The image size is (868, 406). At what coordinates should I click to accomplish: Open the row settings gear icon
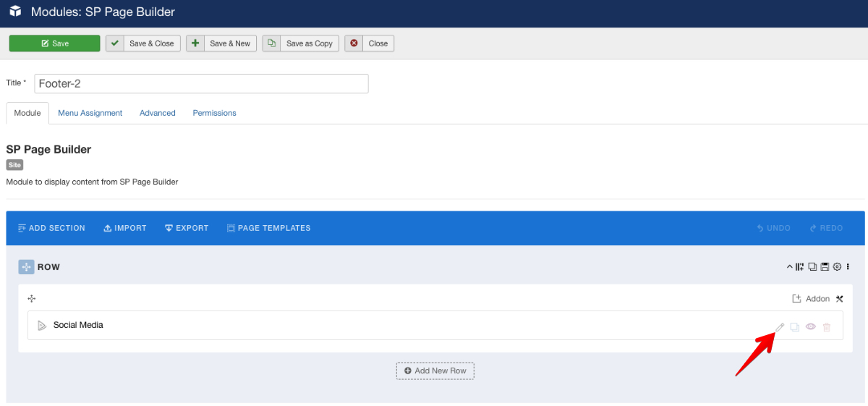[837, 267]
